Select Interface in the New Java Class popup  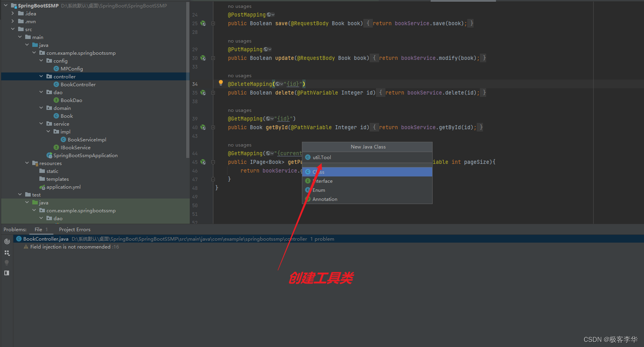(x=367, y=181)
